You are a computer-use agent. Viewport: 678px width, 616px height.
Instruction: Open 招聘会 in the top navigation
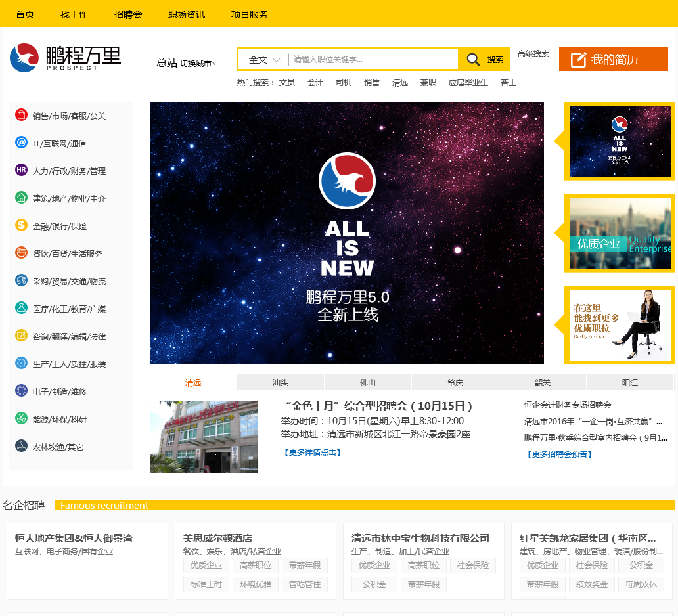pos(128,14)
